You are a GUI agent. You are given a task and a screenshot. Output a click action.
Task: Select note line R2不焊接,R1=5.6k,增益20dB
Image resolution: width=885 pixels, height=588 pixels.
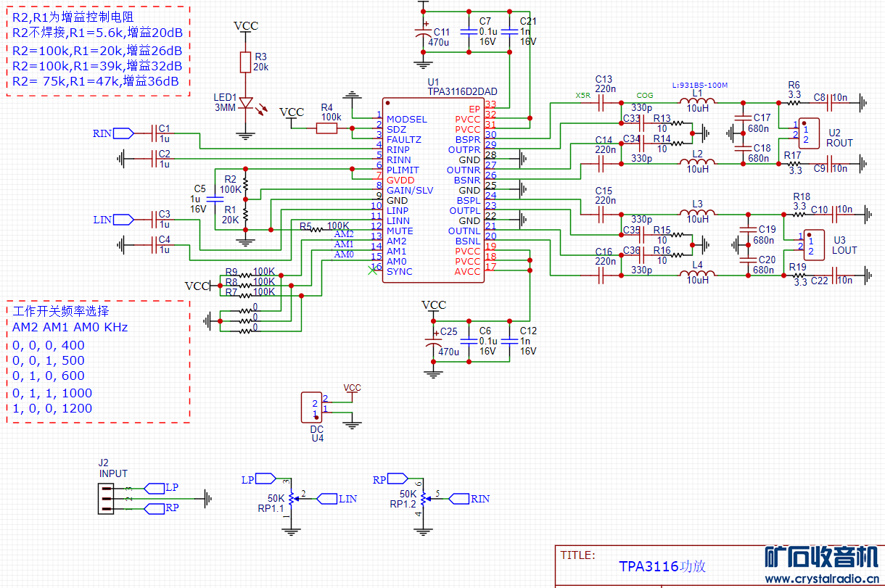tap(97, 33)
